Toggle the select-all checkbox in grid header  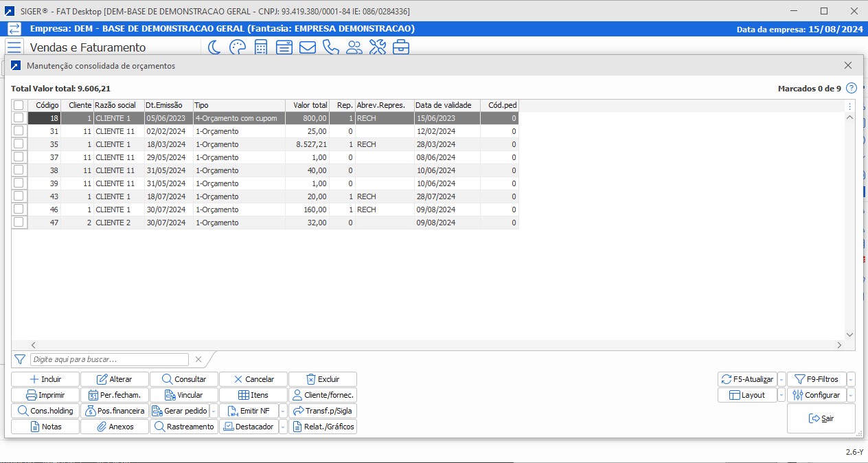(x=19, y=105)
